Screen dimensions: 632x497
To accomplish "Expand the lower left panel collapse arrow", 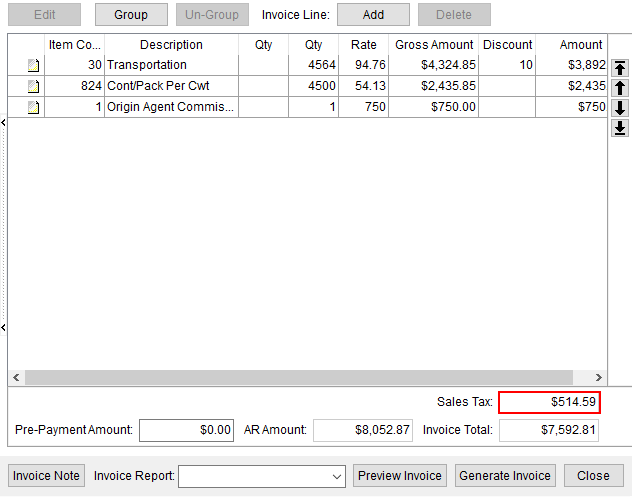I will (x=3, y=327).
